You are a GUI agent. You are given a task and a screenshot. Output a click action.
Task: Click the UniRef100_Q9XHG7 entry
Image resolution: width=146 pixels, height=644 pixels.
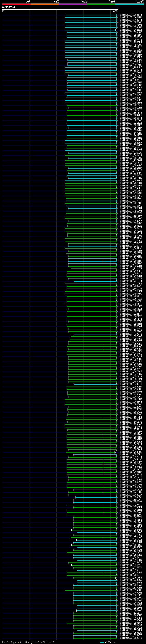(x=131, y=27)
